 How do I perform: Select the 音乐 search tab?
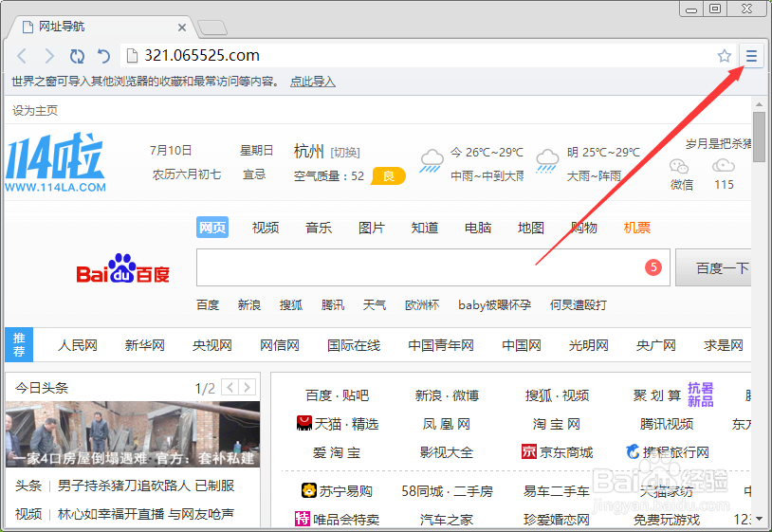click(319, 228)
